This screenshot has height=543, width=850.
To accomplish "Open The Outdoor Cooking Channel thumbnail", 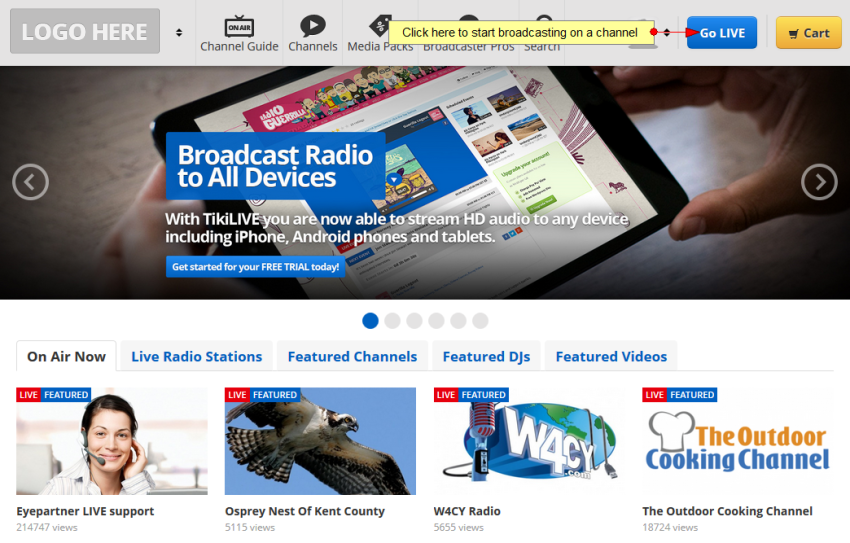I will [738, 441].
